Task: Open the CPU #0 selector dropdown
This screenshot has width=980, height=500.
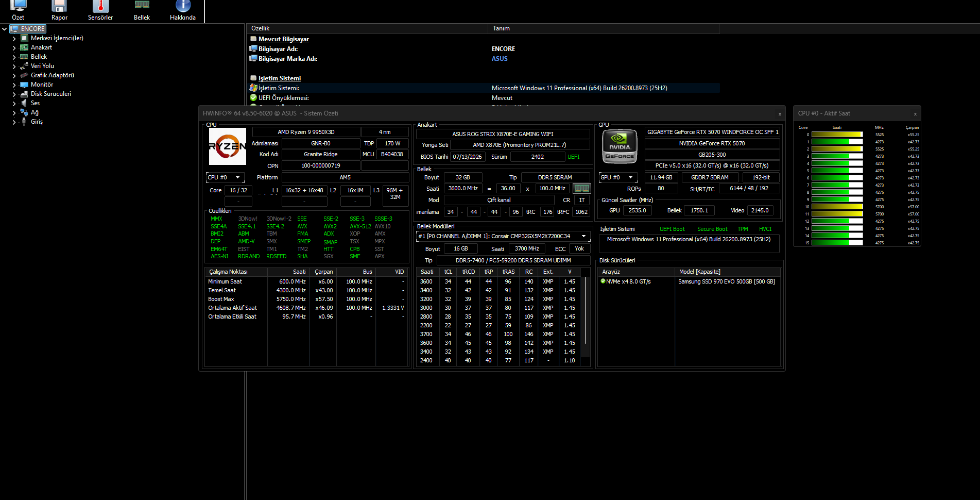Action: [x=225, y=177]
